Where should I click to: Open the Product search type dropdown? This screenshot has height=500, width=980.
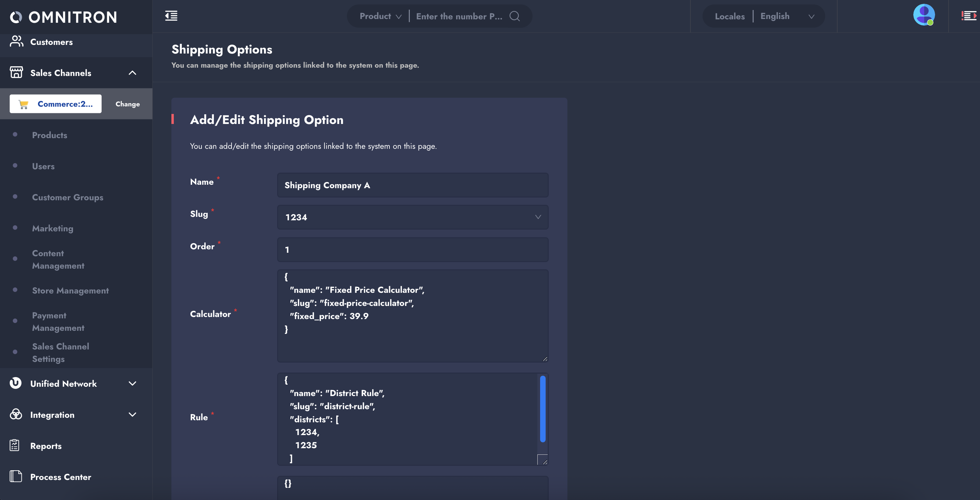pos(380,16)
